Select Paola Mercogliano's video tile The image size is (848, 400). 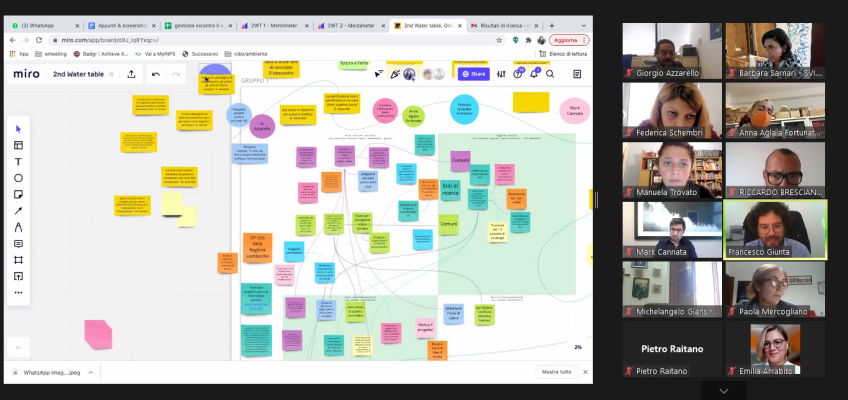[775, 289]
